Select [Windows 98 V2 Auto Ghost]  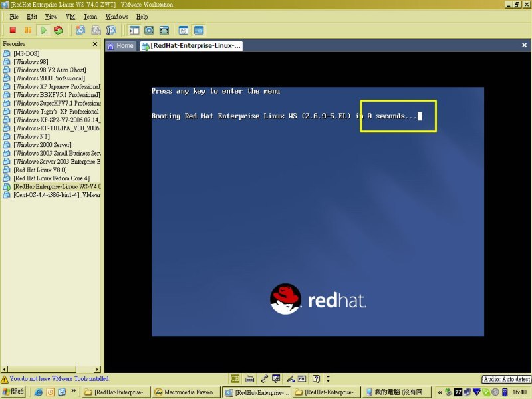pyautogui.click(x=49, y=70)
